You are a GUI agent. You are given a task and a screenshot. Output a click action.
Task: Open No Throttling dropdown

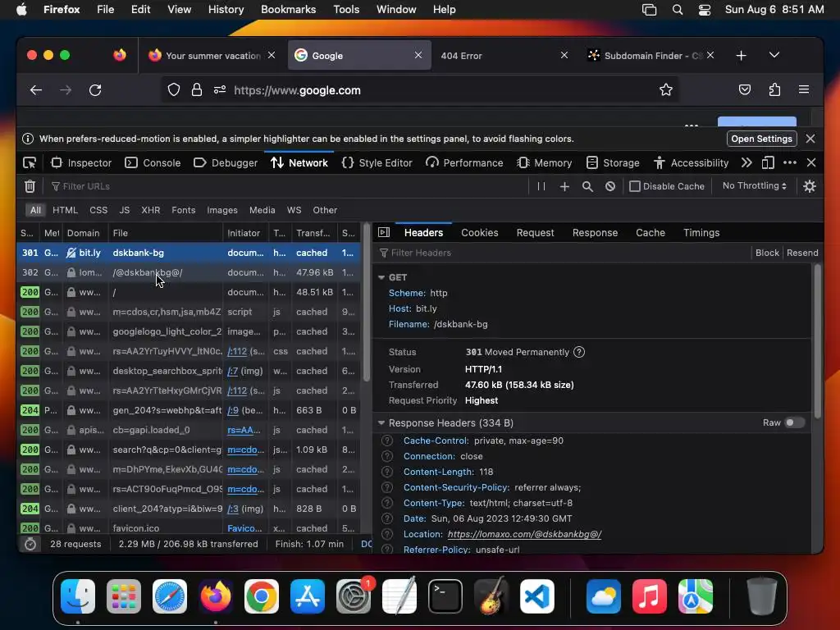click(755, 186)
